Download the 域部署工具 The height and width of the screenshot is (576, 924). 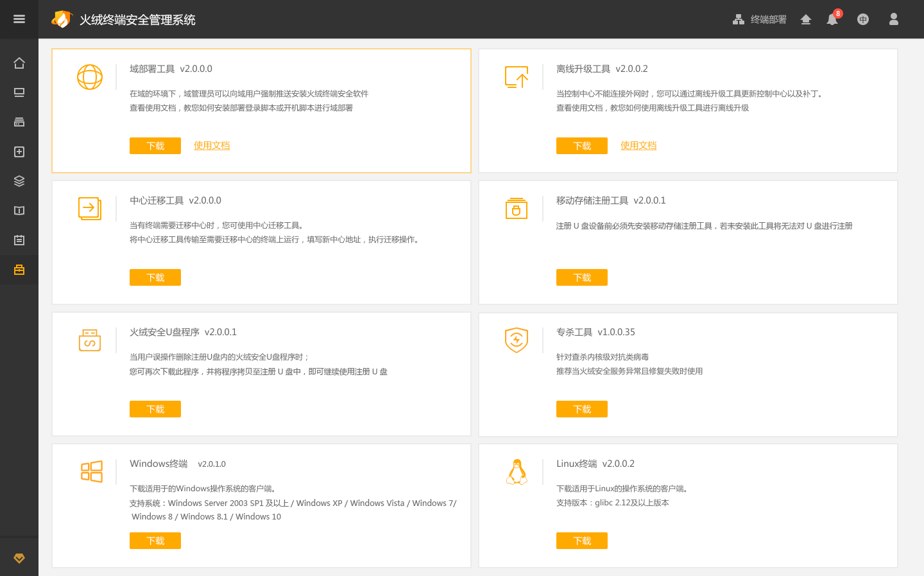point(155,146)
